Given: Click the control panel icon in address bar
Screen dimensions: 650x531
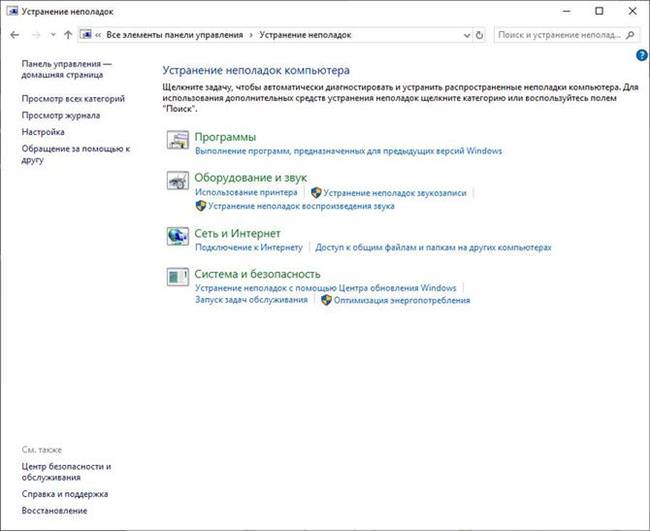Looking at the screenshot, I should pos(86,35).
